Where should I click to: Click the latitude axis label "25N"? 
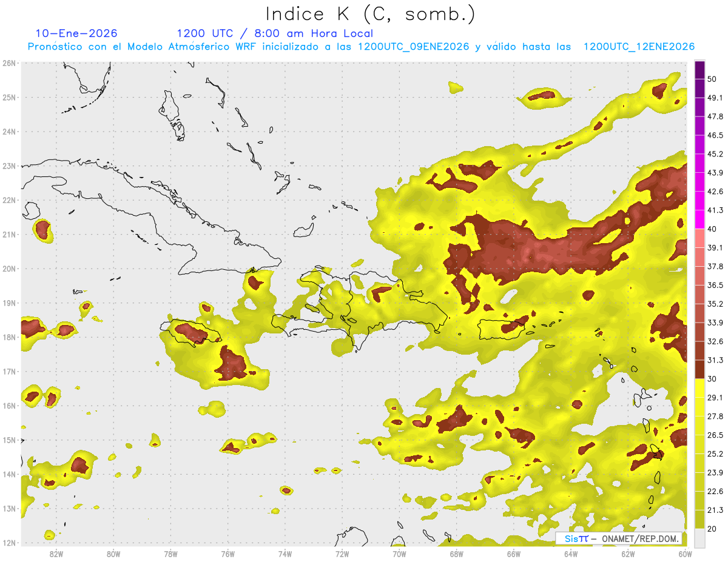(x=9, y=97)
